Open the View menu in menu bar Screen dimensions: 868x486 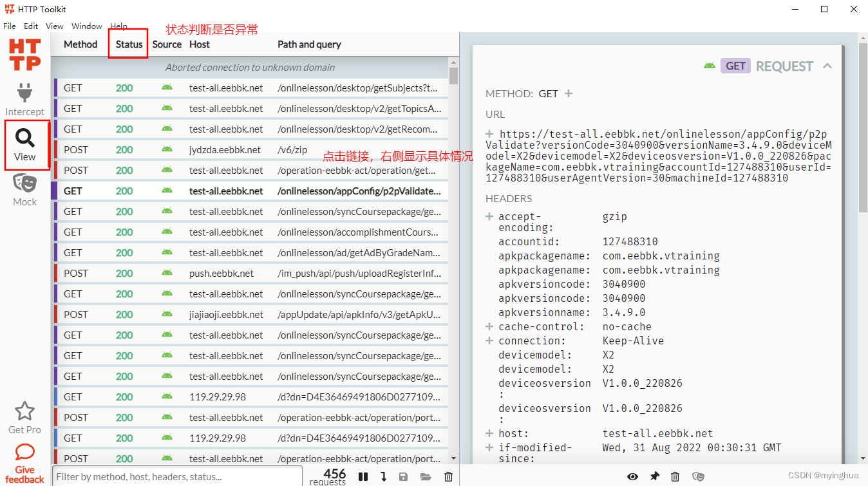55,26
